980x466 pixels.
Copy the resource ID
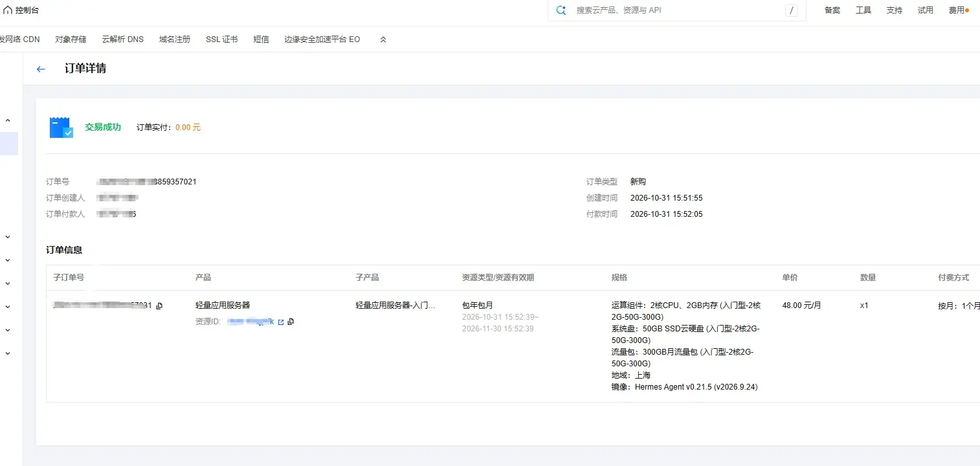[x=291, y=322]
